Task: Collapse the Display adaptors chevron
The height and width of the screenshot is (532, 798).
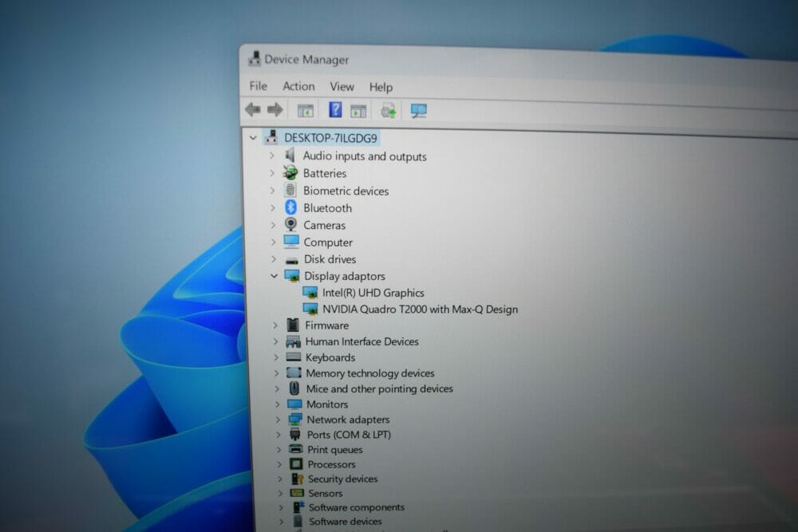Action: coord(274,276)
